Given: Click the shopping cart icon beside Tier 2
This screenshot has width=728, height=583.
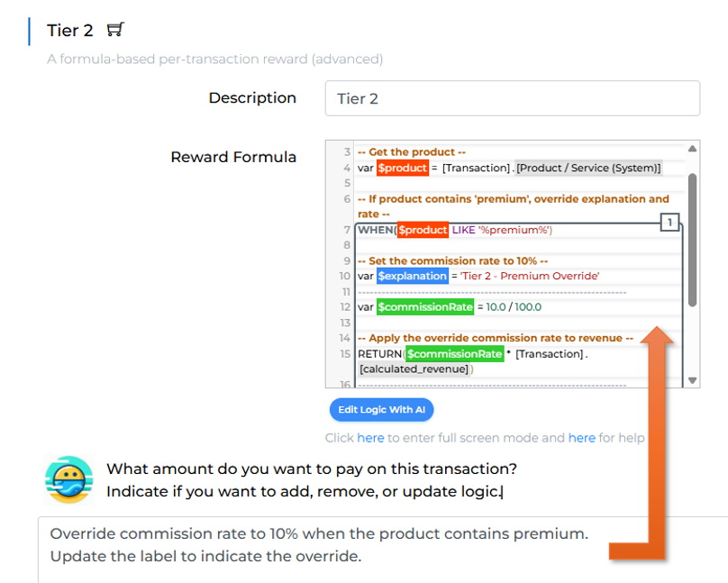Looking at the screenshot, I should point(114,30).
